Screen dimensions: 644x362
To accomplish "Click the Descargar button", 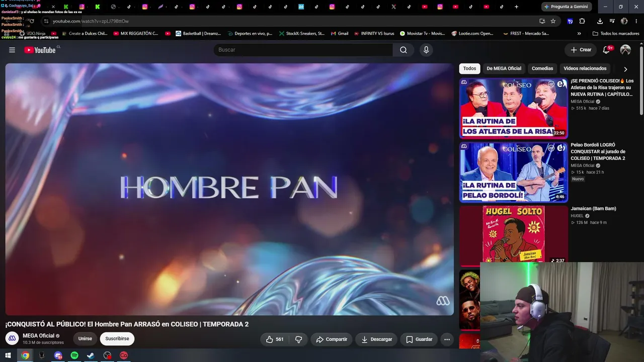I will [376, 339].
